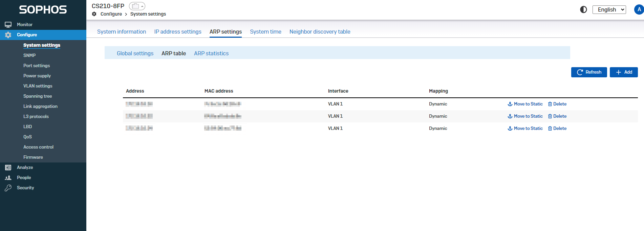The image size is (644, 231).
Task: Click the Configure gear icon in sidebar
Action: pos(8,35)
